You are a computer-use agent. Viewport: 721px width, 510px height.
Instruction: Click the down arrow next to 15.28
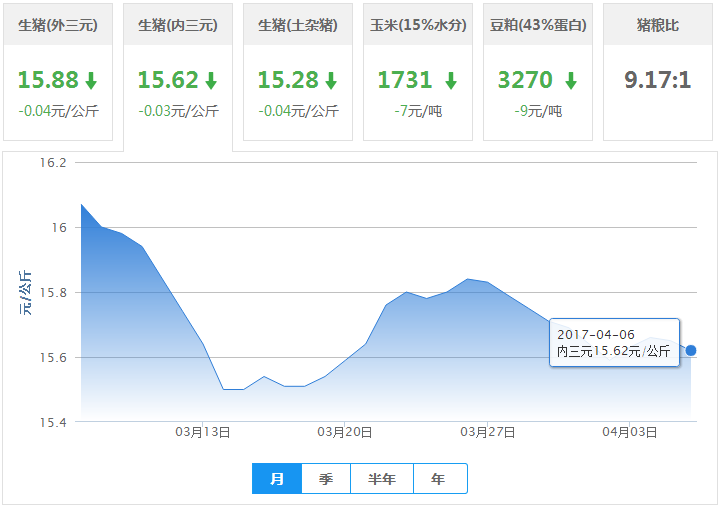(x=331, y=81)
